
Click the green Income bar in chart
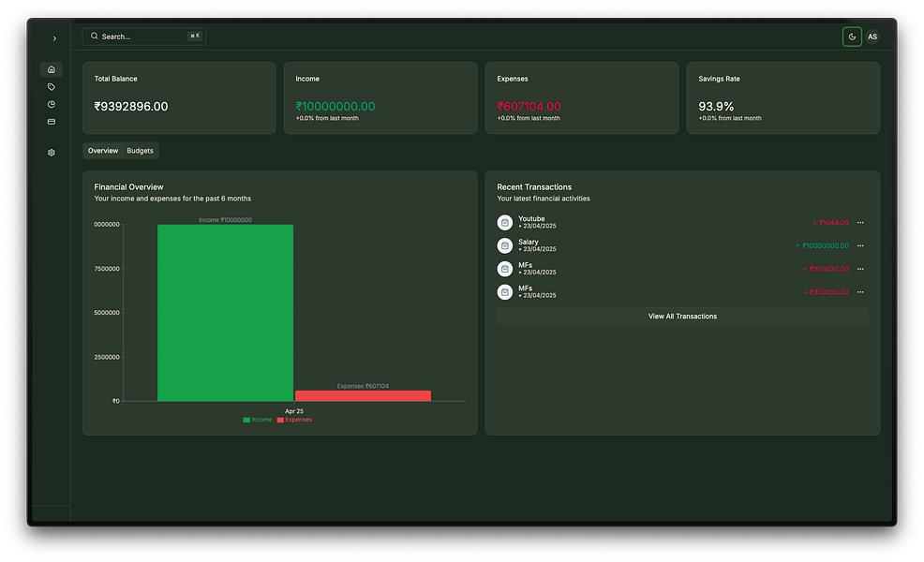coord(225,313)
